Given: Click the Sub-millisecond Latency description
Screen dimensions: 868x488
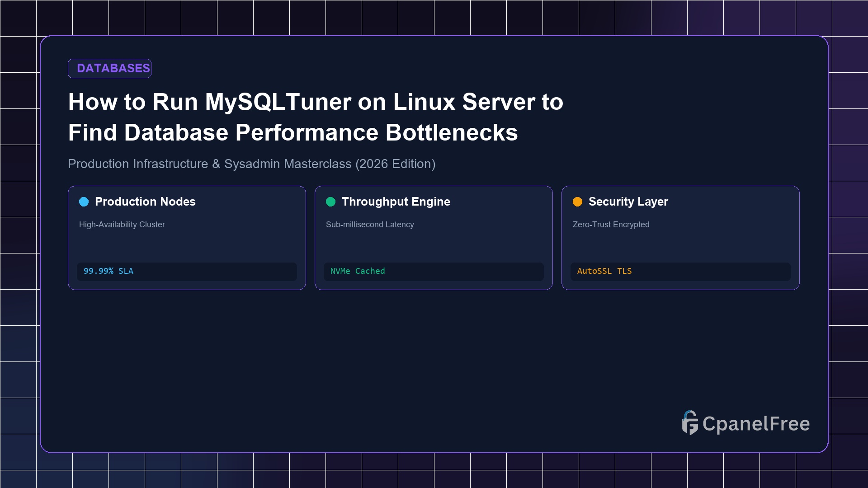Looking at the screenshot, I should [x=370, y=225].
